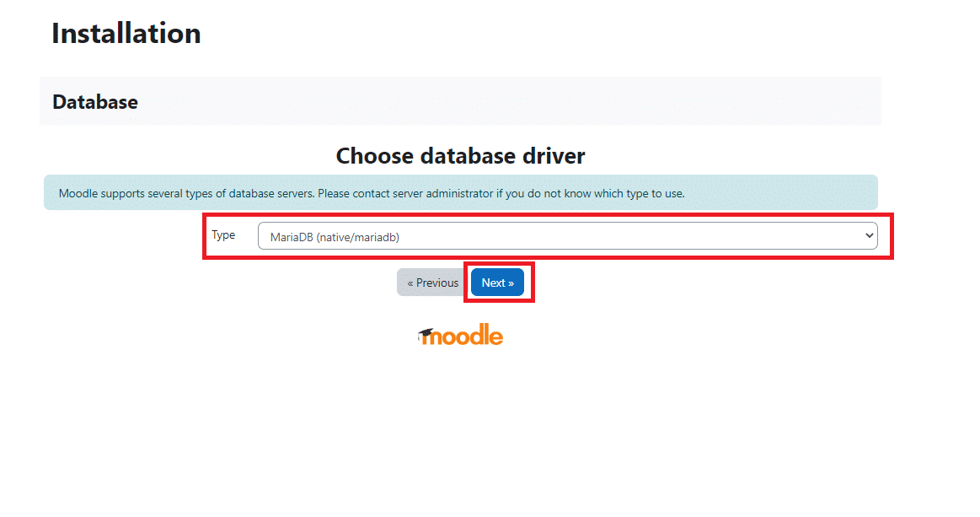The height and width of the screenshot is (517, 980).
Task: Open the database Type dropdown
Action: 567,236
